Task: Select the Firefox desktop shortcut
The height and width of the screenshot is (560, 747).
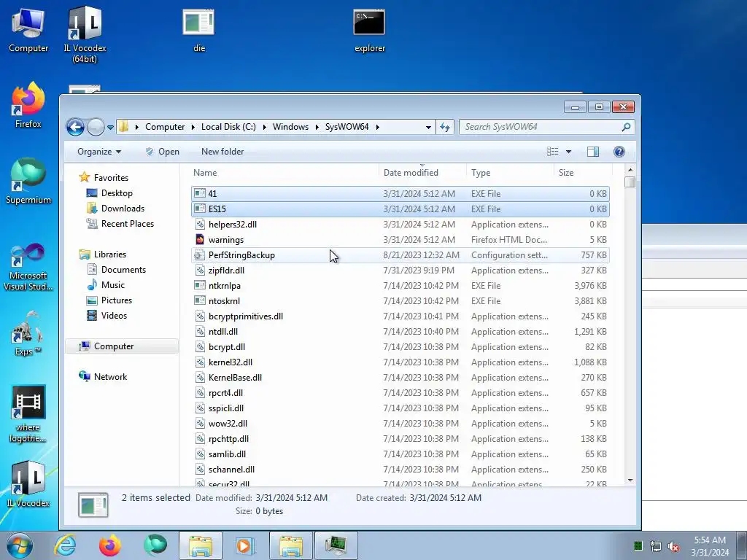Action: pyautogui.click(x=28, y=105)
